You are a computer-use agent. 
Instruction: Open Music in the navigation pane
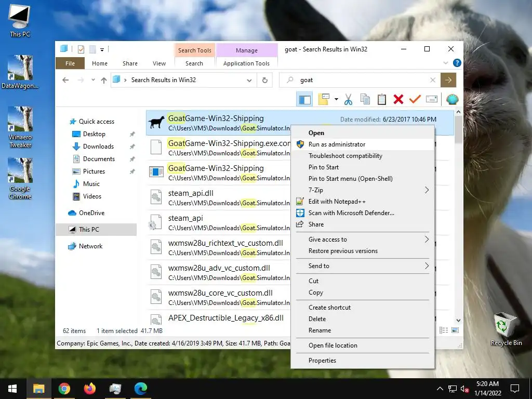pyautogui.click(x=91, y=183)
